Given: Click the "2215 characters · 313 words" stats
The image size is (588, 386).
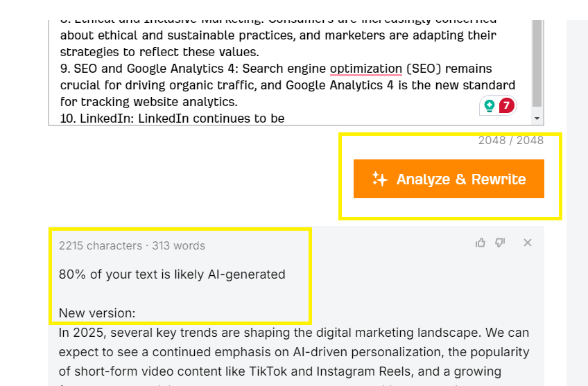Looking at the screenshot, I should point(132,245).
